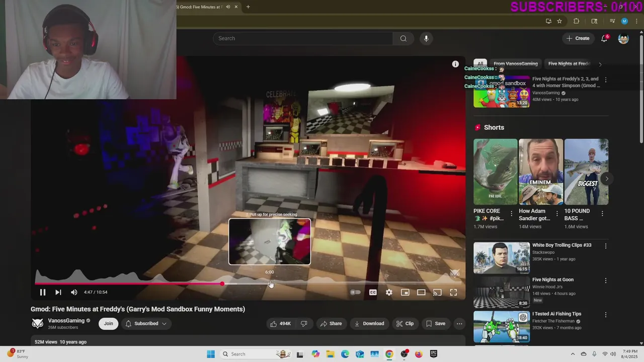Open options for I Tested Ai Fishing Tips
Viewport: 644px width, 362px height.
[x=606, y=315]
